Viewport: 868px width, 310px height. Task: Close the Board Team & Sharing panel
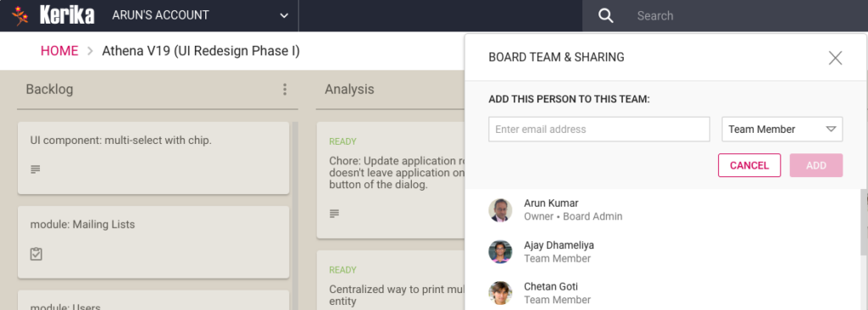[x=835, y=58]
